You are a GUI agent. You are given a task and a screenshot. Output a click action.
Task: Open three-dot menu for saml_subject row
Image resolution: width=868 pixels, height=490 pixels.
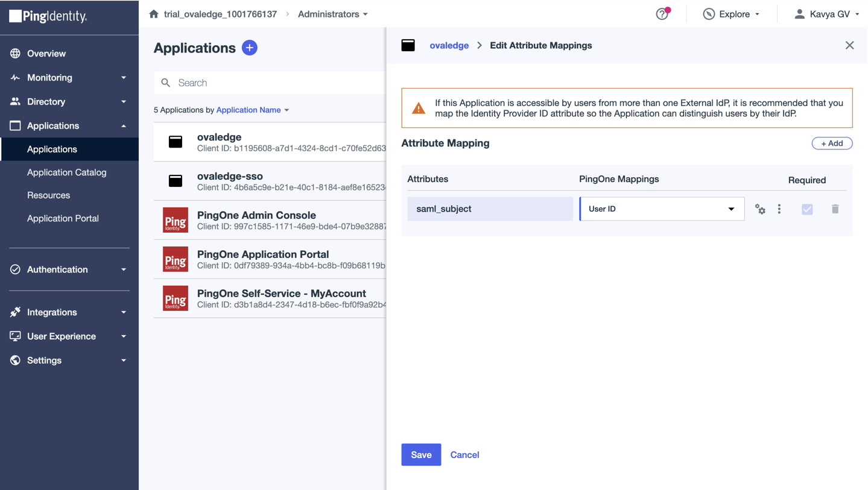(779, 209)
